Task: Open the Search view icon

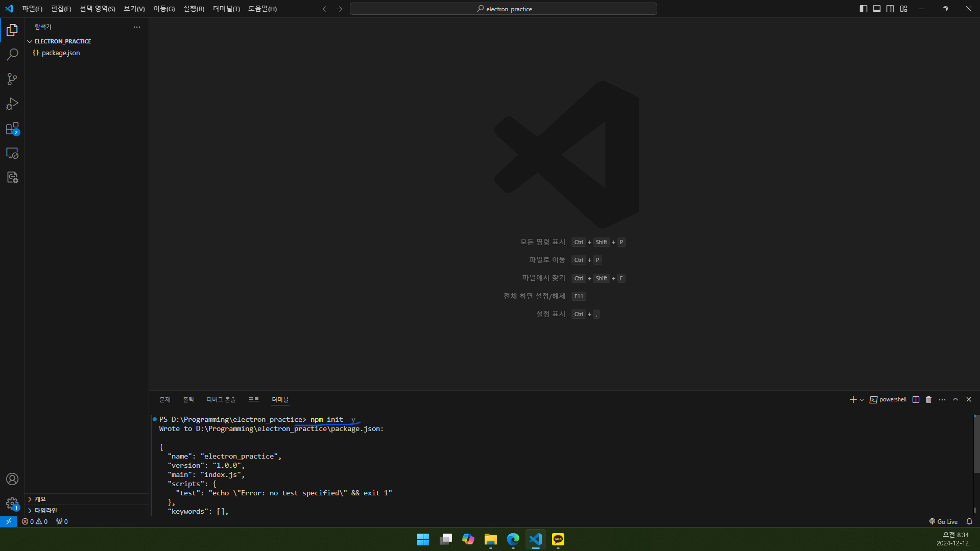Action: 12,55
